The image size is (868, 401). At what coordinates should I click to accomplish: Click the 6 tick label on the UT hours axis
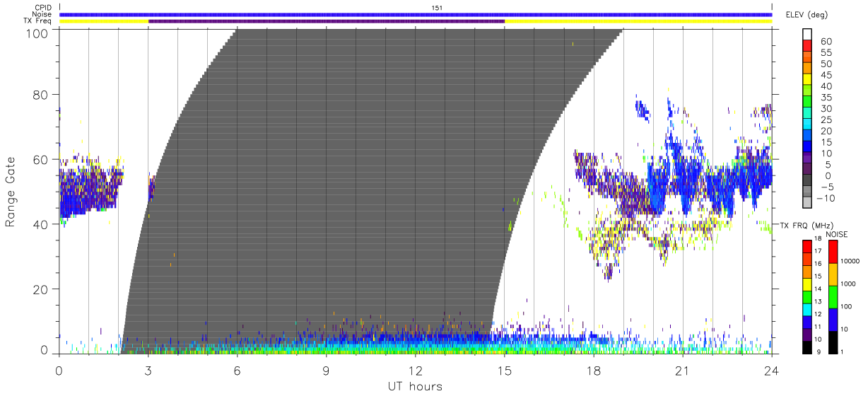coord(237,370)
